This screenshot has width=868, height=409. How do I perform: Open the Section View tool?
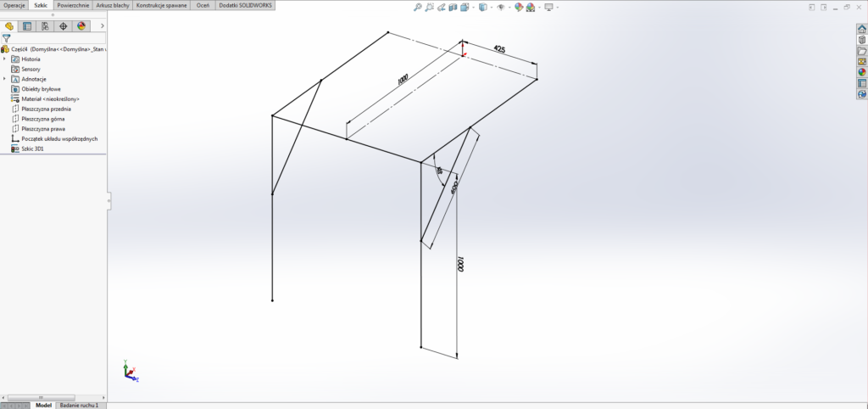point(453,7)
